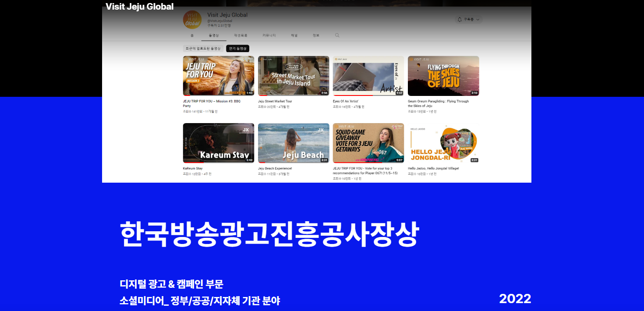
Task: Select the 인기 동영상 filter chip
Action: (x=237, y=49)
